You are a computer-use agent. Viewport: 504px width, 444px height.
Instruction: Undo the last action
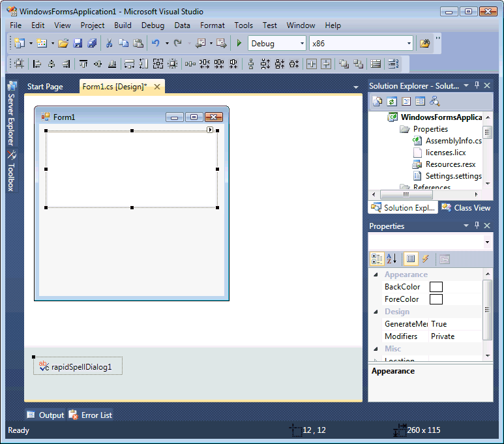(x=156, y=43)
